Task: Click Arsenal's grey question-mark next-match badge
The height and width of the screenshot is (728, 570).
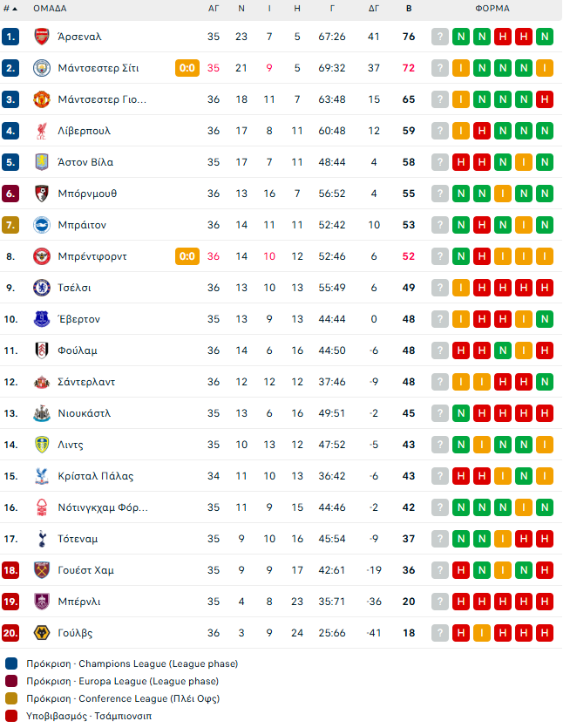Action: (439, 37)
